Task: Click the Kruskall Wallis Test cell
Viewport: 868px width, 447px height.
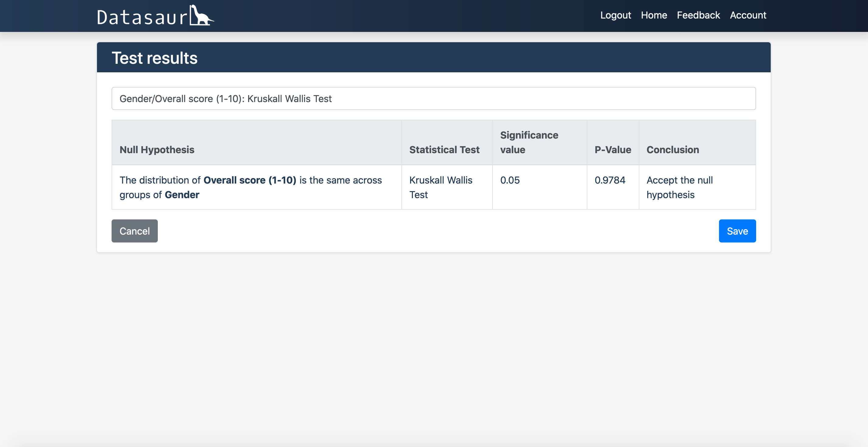Action: pyautogui.click(x=441, y=187)
